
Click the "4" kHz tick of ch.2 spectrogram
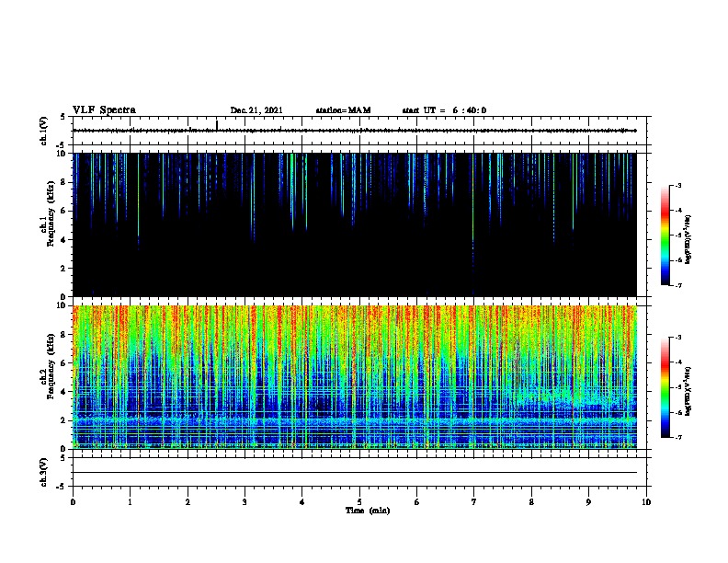tap(65, 392)
